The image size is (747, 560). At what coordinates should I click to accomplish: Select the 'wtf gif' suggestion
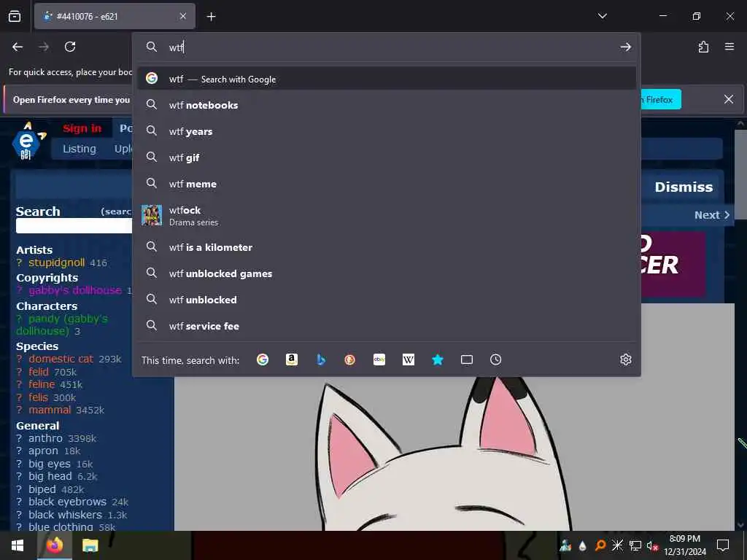[x=387, y=157]
